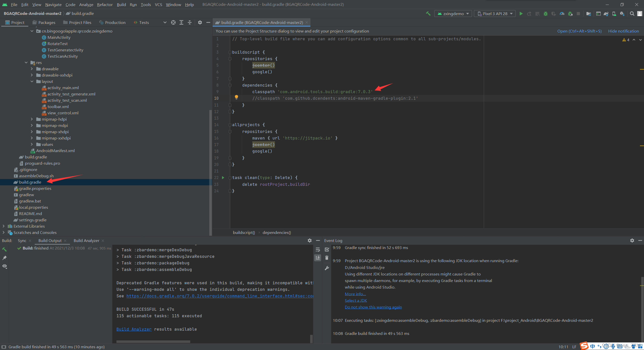This screenshot has width=644, height=350.
Task: Collapse the res folder
Action: click(x=26, y=62)
